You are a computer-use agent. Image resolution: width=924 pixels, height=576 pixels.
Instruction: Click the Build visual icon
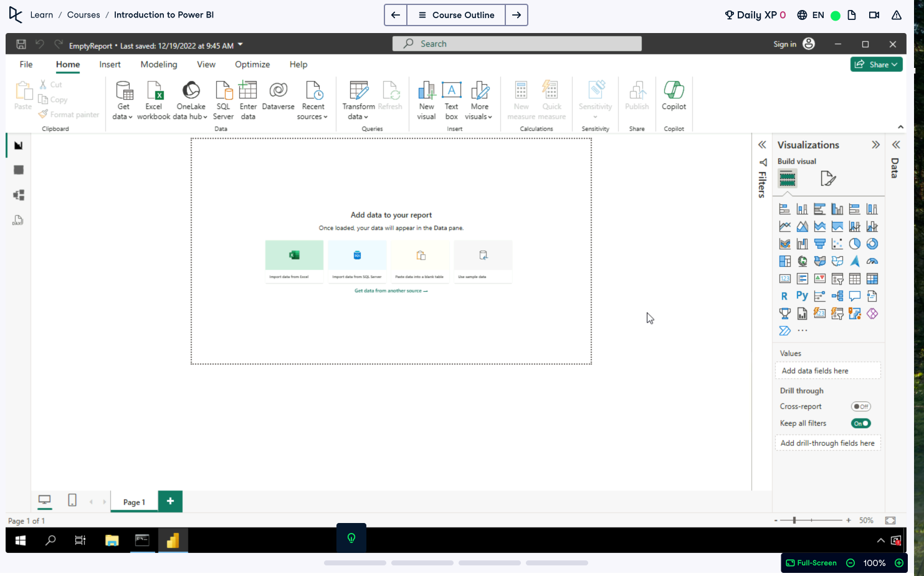pyautogui.click(x=788, y=179)
